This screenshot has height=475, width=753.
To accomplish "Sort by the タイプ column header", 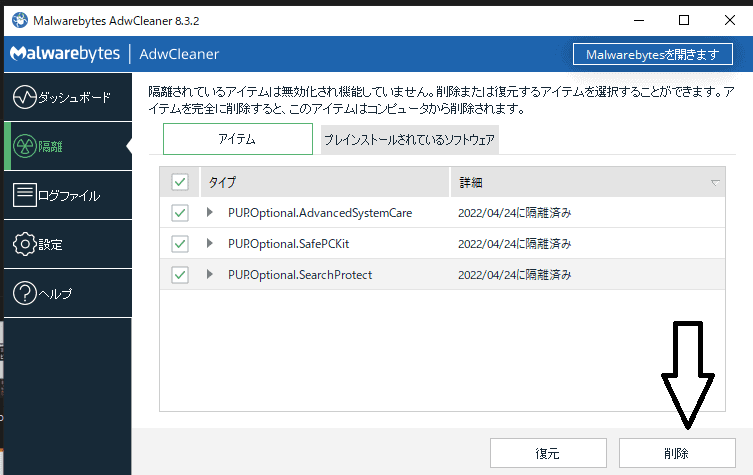I will pyautogui.click(x=325, y=183).
